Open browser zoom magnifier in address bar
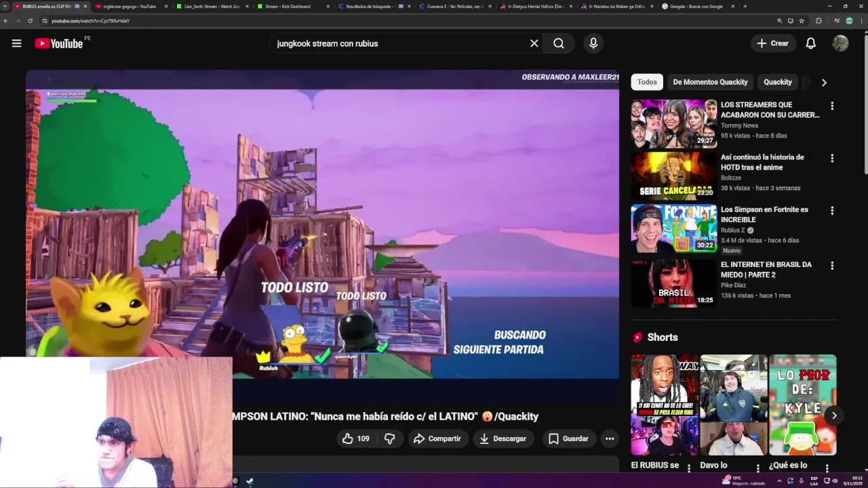 tap(779, 21)
